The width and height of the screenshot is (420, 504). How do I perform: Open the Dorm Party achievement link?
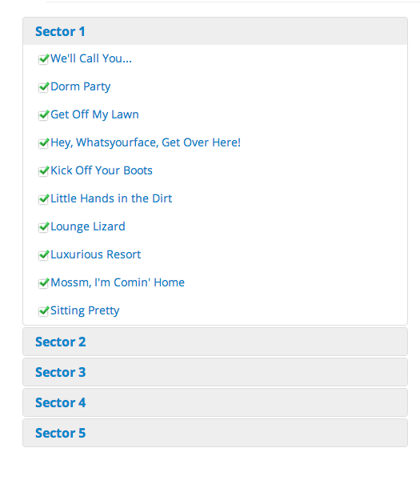(80, 86)
